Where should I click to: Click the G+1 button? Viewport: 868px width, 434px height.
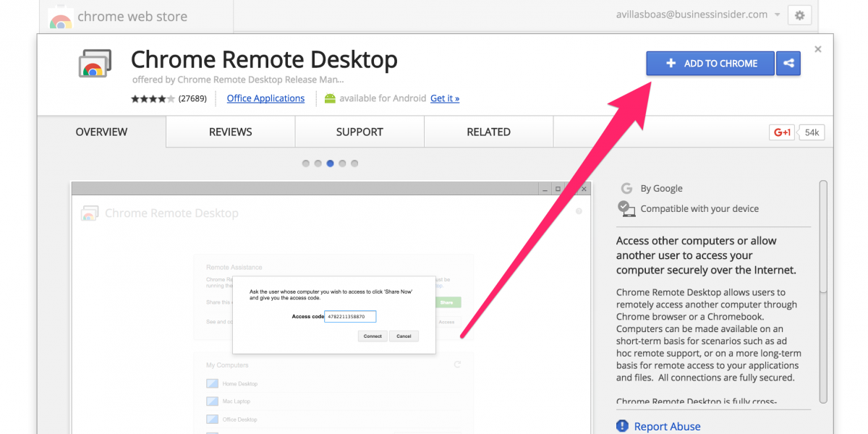coord(783,132)
